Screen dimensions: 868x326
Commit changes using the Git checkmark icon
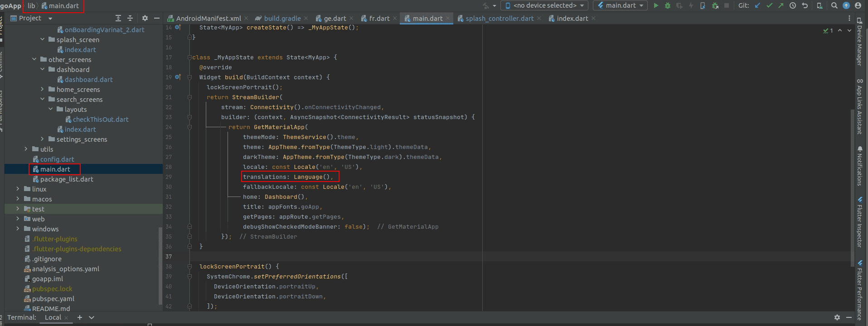point(769,5)
